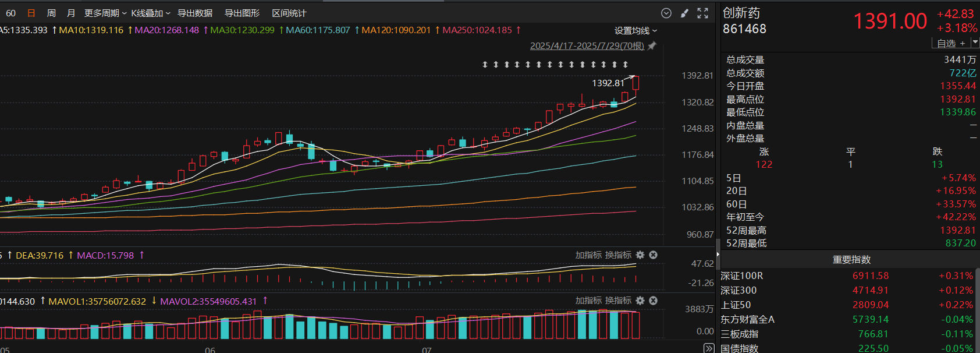Open dropdown arrow beside 自选 +
This screenshot has width=980, height=353.
975,43
